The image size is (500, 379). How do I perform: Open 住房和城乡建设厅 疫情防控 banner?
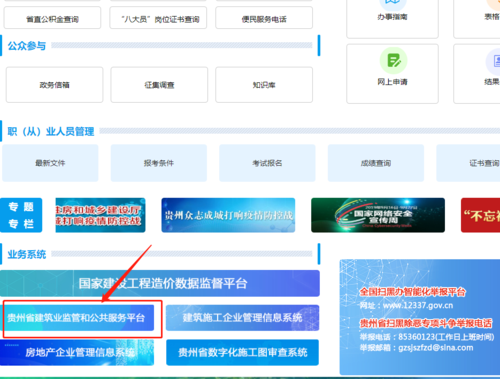[x=100, y=215]
